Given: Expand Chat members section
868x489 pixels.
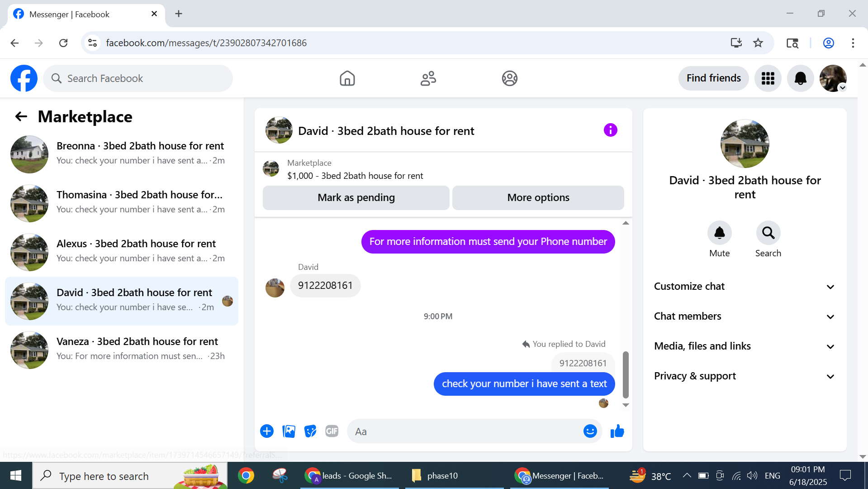Looking at the screenshot, I should pyautogui.click(x=745, y=316).
